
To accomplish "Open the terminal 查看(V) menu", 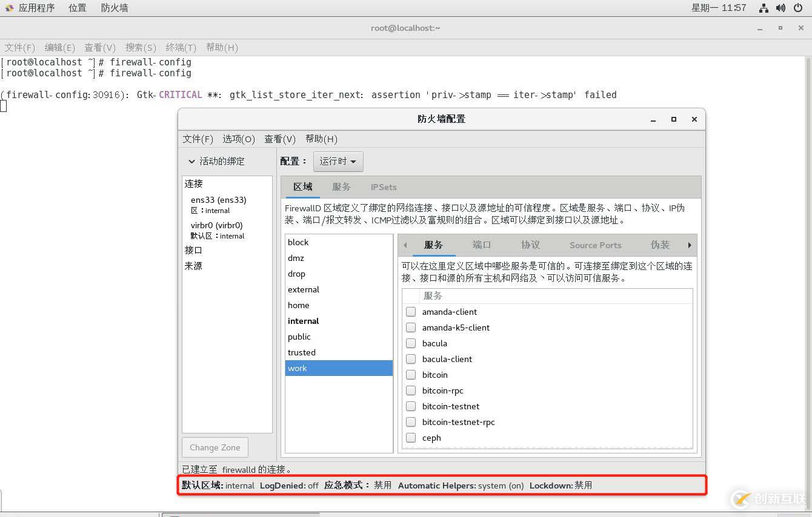I will (100, 47).
